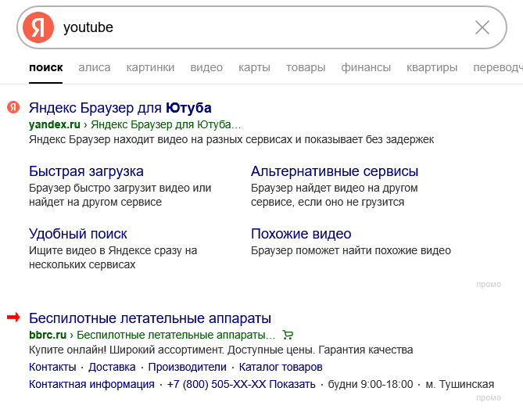Screen dimensions: 523x420
Task: Open the Доставка link
Action: [x=112, y=367]
